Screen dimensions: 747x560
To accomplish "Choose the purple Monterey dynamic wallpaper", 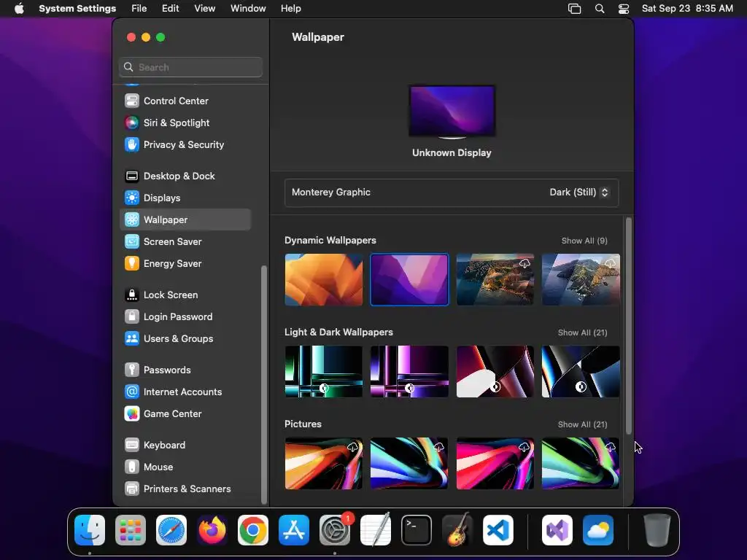I will pyautogui.click(x=410, y=279).
